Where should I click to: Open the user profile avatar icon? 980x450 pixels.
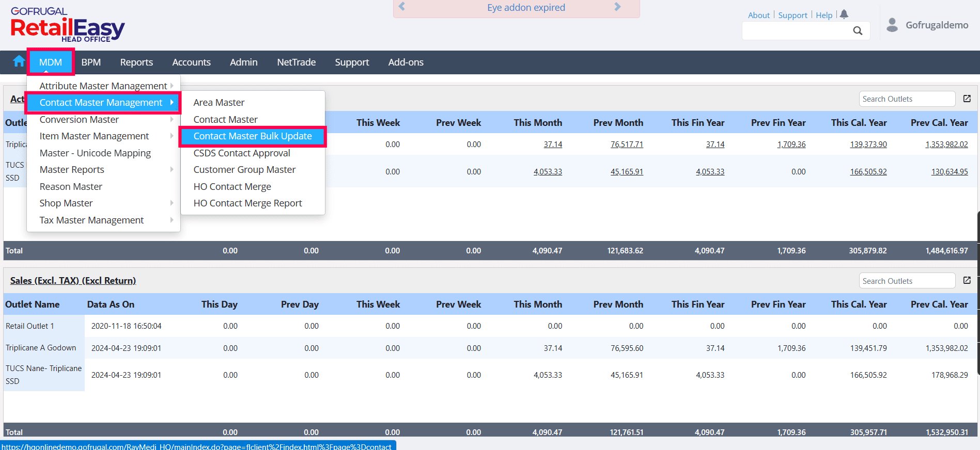(x=892, y=25)
